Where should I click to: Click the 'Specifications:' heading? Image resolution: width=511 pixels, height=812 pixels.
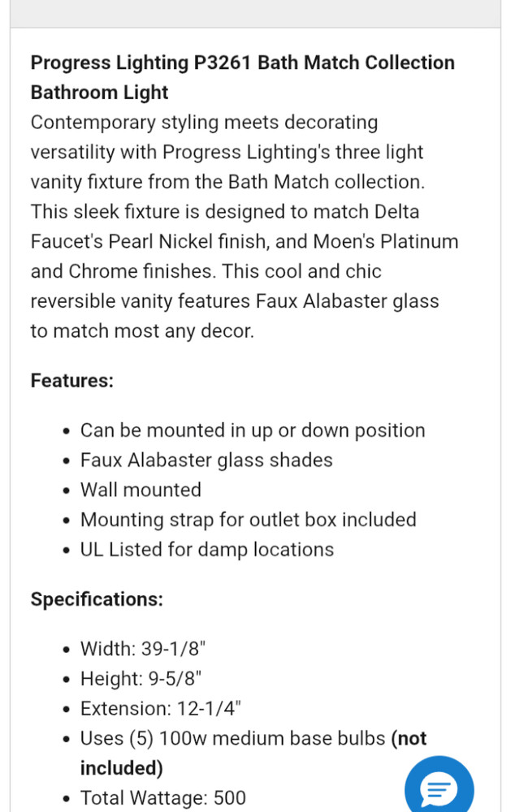click(97, 599)
